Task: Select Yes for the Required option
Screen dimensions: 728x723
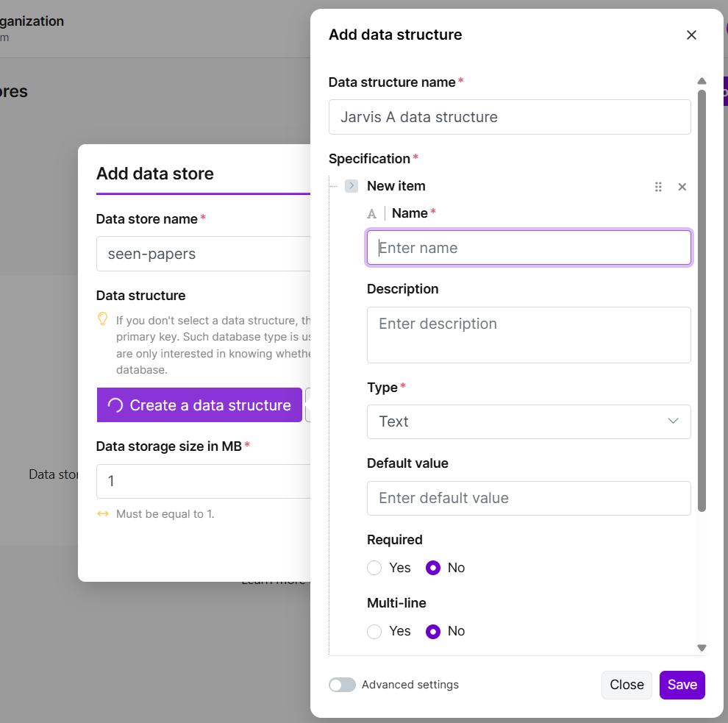Action: click(375, 568)
